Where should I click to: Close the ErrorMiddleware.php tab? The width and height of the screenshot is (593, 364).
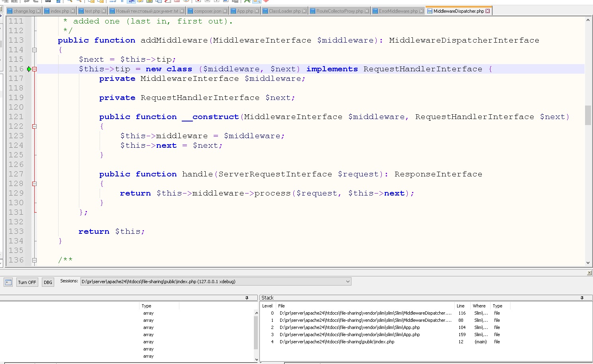(422, 11)
